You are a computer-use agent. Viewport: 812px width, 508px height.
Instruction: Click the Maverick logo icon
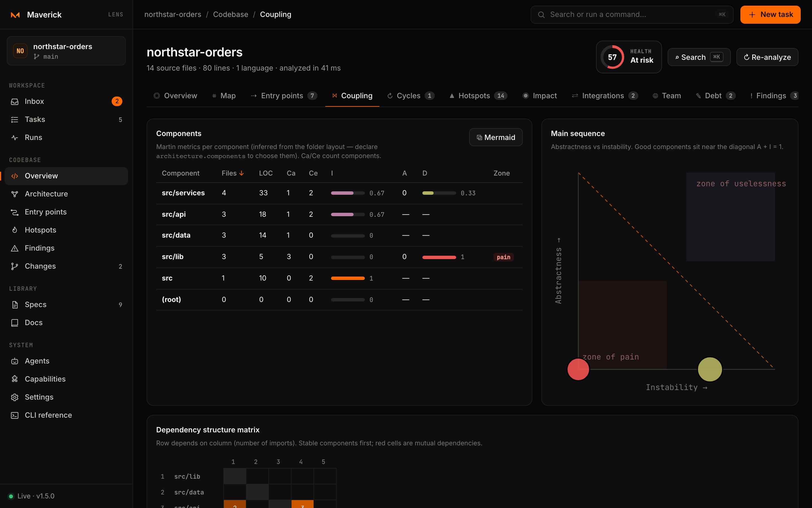pyautogui.click(x=16, y=15)
